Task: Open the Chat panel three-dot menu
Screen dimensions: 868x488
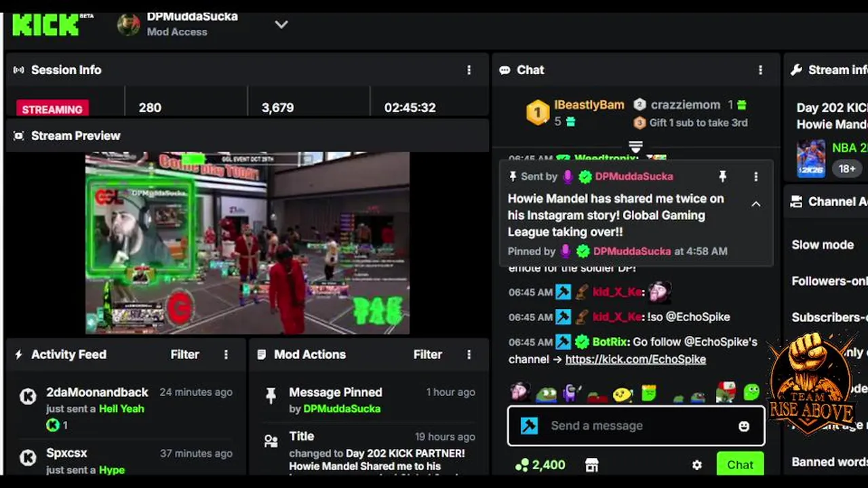Action: pyautogui.click(x=760, y=70)
